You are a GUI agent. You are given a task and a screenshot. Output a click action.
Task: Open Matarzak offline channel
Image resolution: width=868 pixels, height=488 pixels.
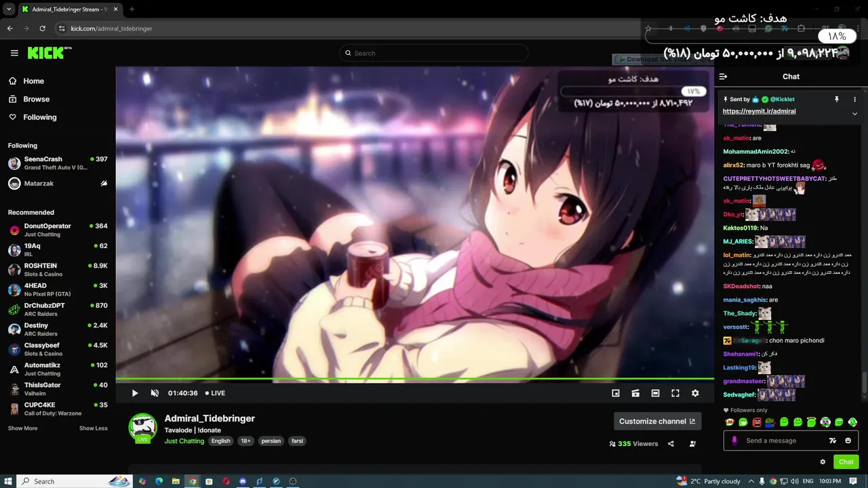click(x=58, y=184)
